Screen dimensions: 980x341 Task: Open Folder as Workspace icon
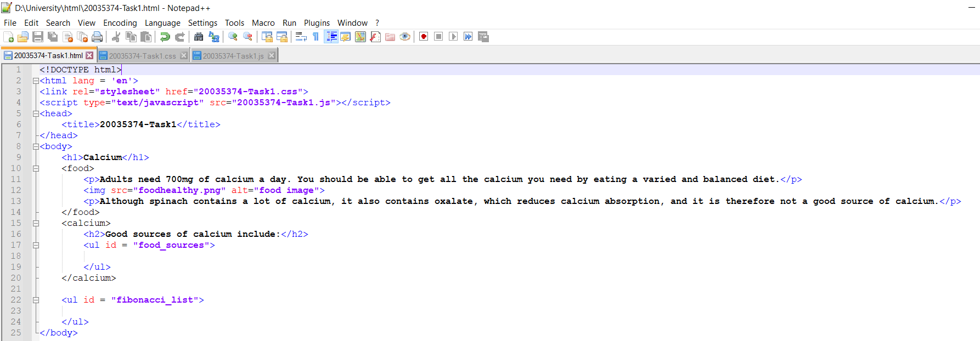point(390,37)
